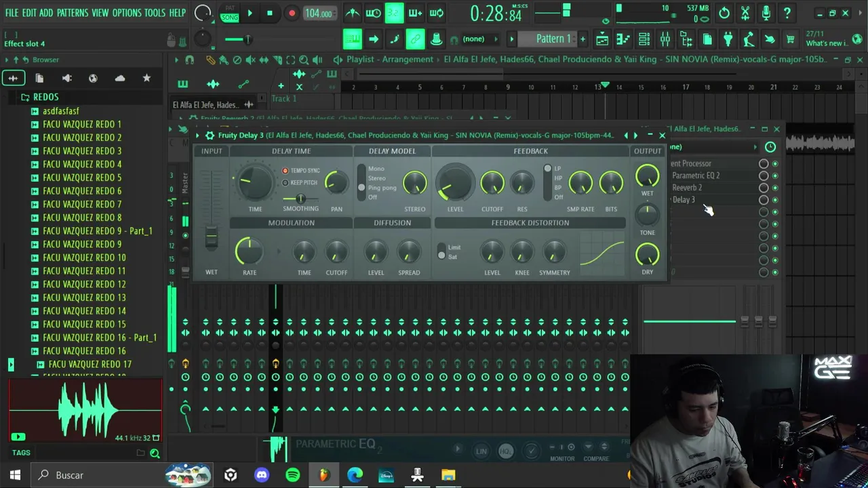Toggle Song/Pattern mode button

[230, 14]
